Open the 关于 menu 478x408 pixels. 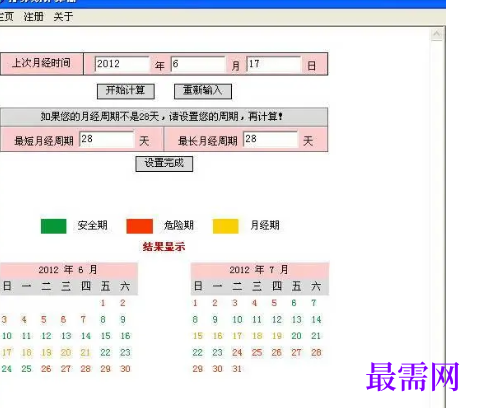coord(63,16)
